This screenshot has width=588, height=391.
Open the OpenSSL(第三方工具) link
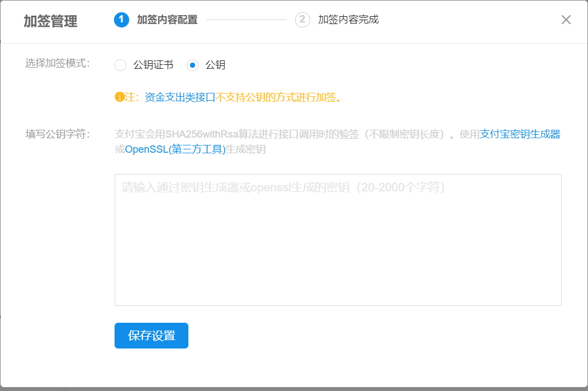[172, 150]
